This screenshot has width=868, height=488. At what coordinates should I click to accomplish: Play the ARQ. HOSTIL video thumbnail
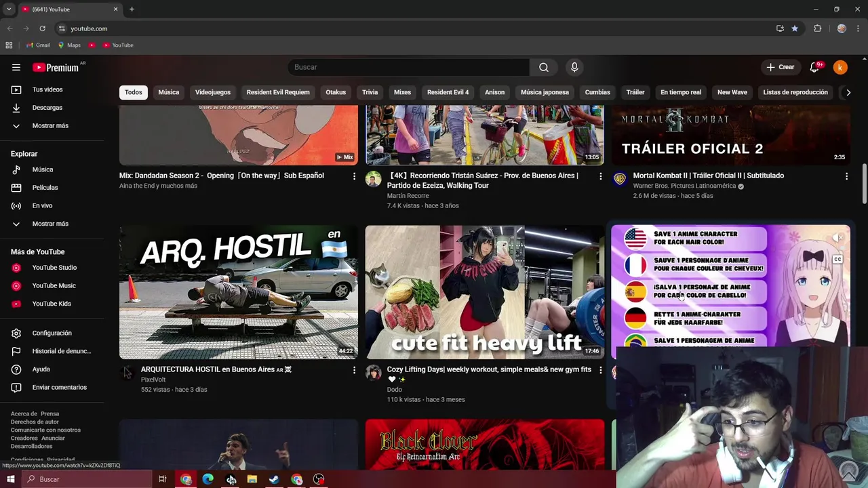coord(239,292)
